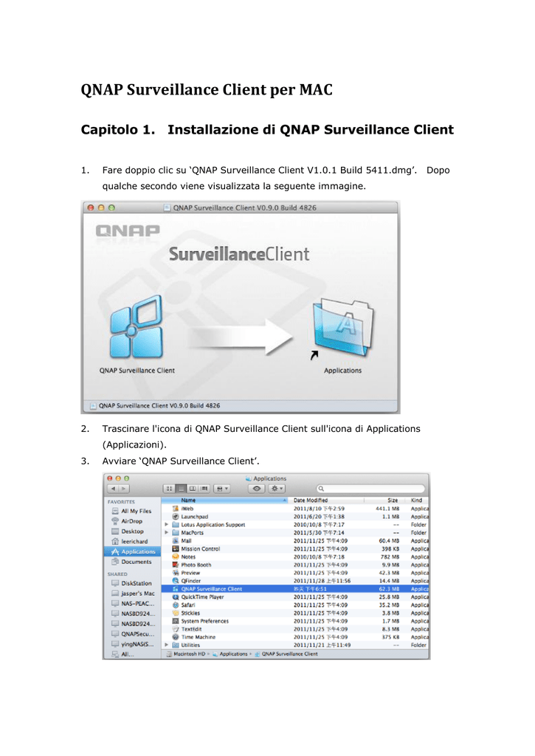The width and height of the screenshot is (535, 756).
Task: Sort by the Size column header
Action: click(x=384, y=501)
